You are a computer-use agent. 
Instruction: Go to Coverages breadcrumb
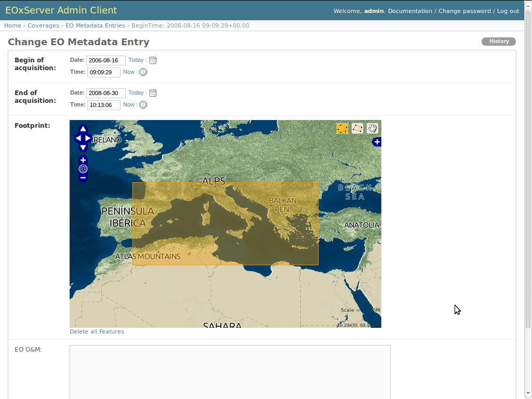pos(43,25)
